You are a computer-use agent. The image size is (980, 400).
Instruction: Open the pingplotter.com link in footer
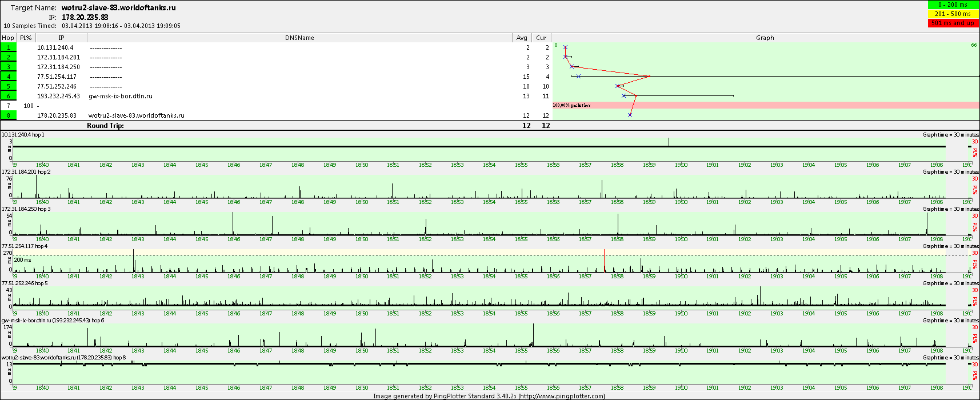[561, 396]
